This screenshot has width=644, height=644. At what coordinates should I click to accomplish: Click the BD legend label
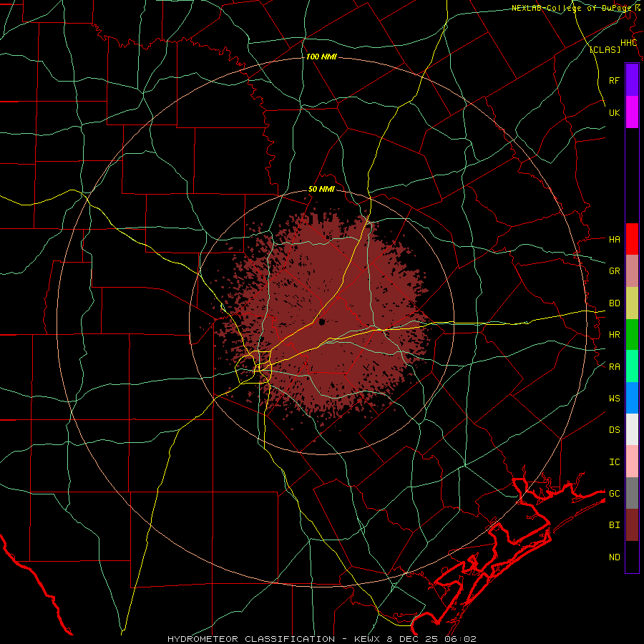[x=614, y=303]
